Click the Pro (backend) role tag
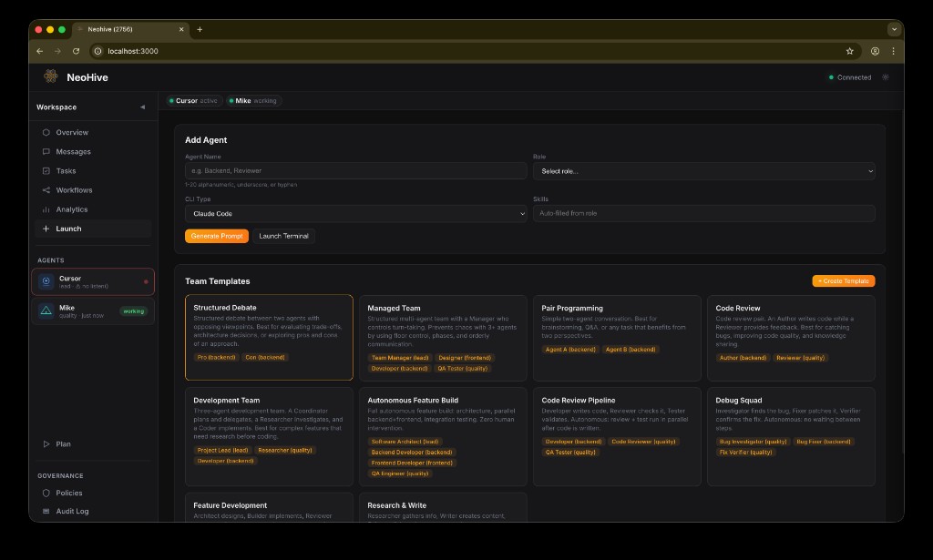The height and width of the screenshot is (560, 933). pyautogui.click(x=216, y=357)
